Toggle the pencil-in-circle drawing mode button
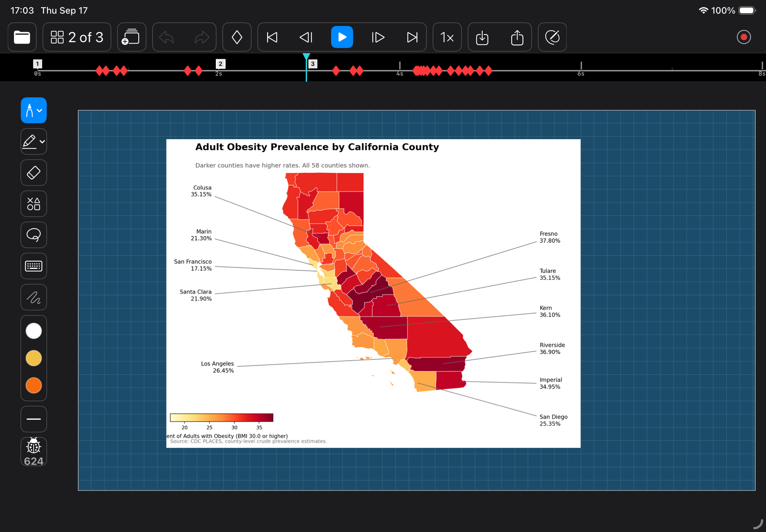 [552, 37]
